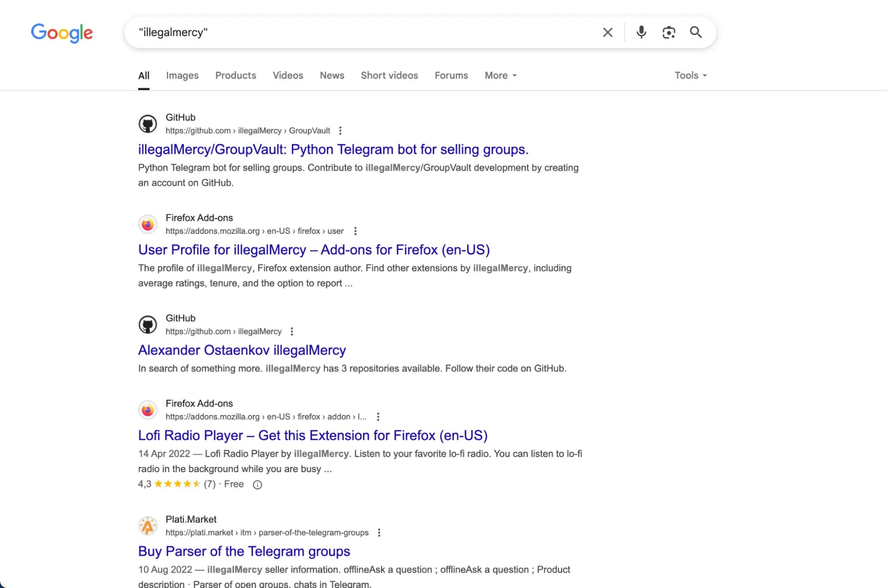Image resolution: width=887 pixels, height=588 pixels.
Task: Open pricing info icon next to Free label
Action: tap(257, 485)
